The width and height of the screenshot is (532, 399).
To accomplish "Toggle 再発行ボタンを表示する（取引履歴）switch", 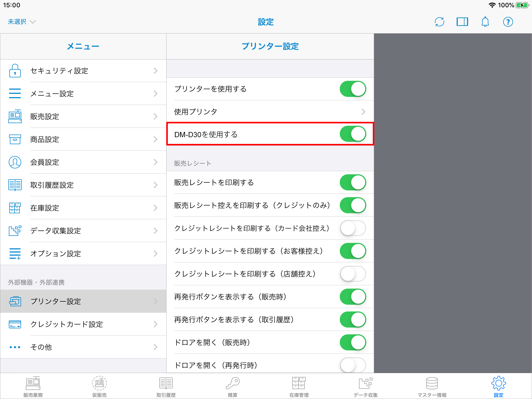I will [353, 320].
